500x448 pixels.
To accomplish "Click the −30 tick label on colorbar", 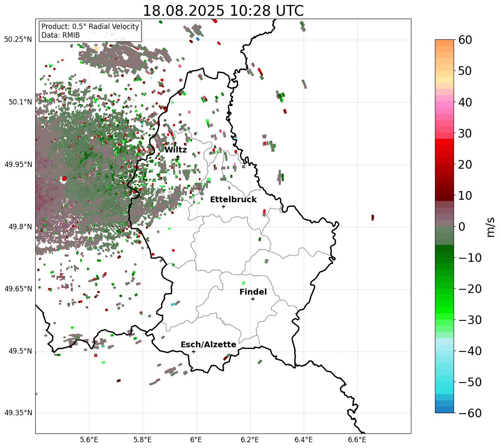I will (x=470, y=320).
